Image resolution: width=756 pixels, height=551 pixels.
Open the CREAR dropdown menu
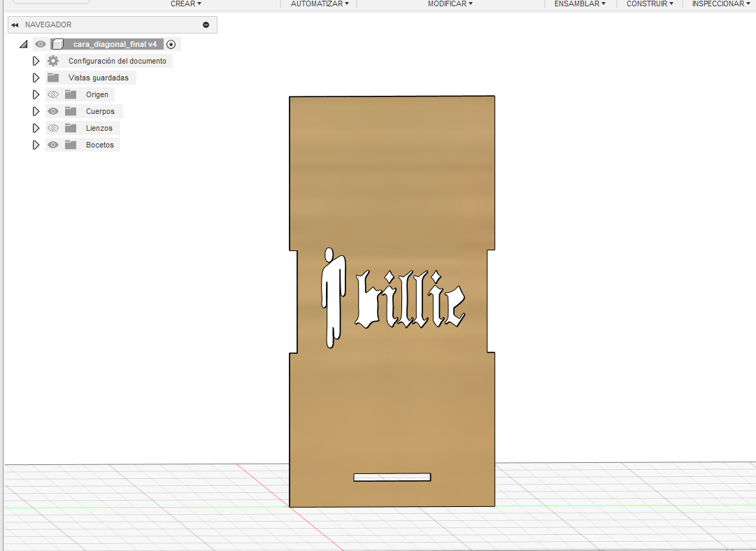click(185, 4)
